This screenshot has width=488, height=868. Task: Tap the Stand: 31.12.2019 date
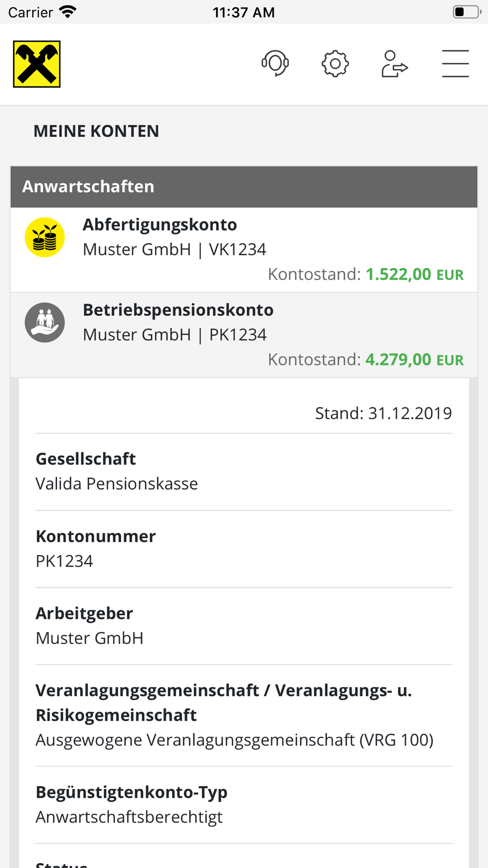(x=383, y=413)
